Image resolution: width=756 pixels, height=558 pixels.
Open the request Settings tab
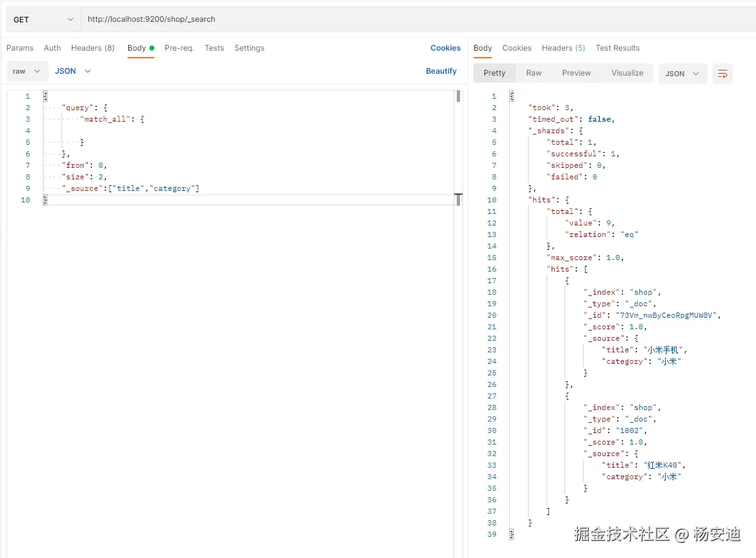coord(249,48)
